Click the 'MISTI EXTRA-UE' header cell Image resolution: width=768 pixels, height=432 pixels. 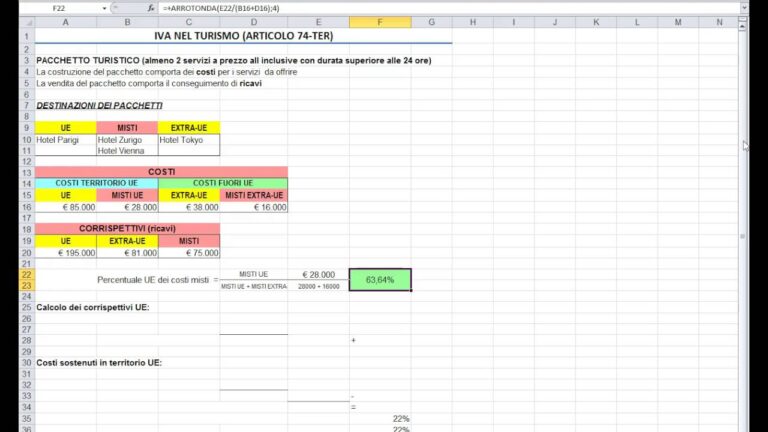pyautogui.click(x=254, y=195)
